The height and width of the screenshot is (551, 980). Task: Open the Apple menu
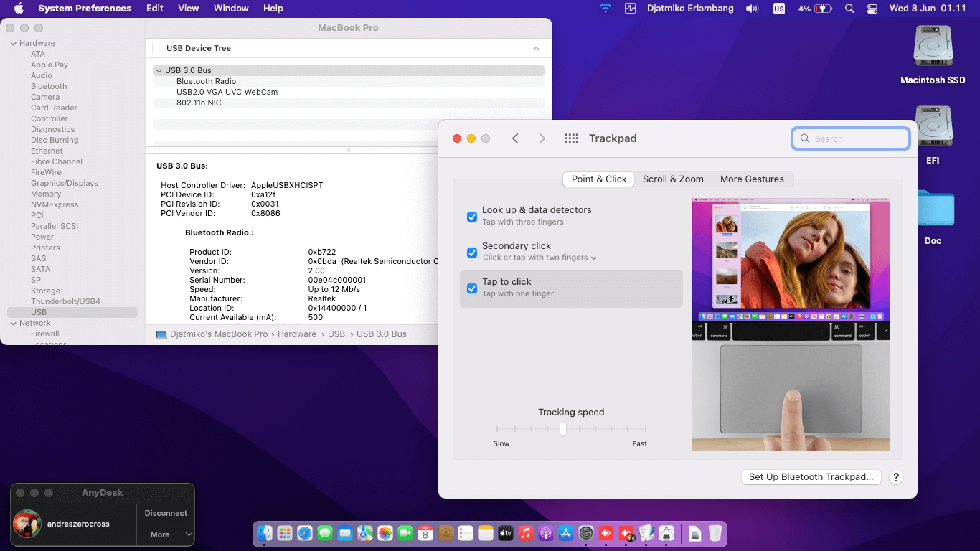point(19,9)
